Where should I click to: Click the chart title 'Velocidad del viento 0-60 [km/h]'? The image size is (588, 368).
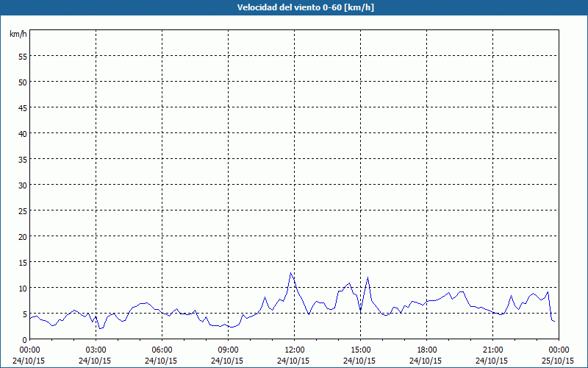306,7
